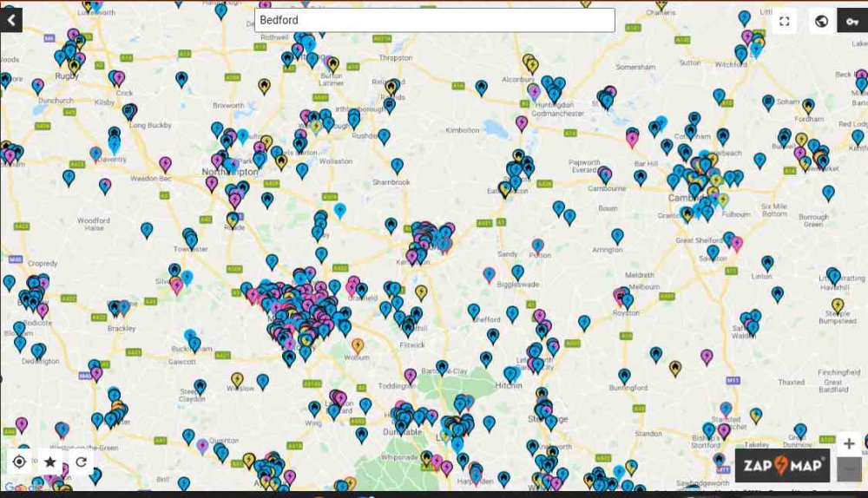This screenshot has width=868, height=498.
Task: Select the blue pin at Barton-le-Clay
Action: tap(442, 367)
